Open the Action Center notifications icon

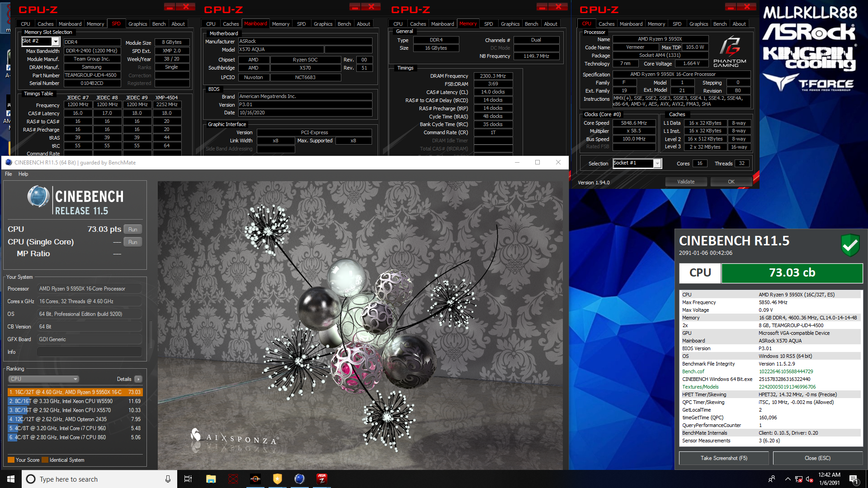coord(854,479)
